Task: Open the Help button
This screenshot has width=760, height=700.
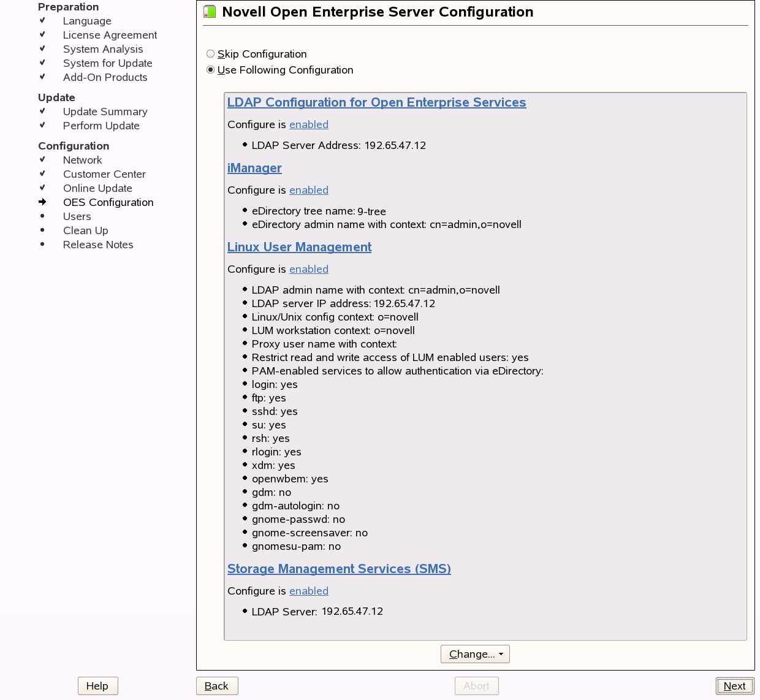Action: point(97,686)
